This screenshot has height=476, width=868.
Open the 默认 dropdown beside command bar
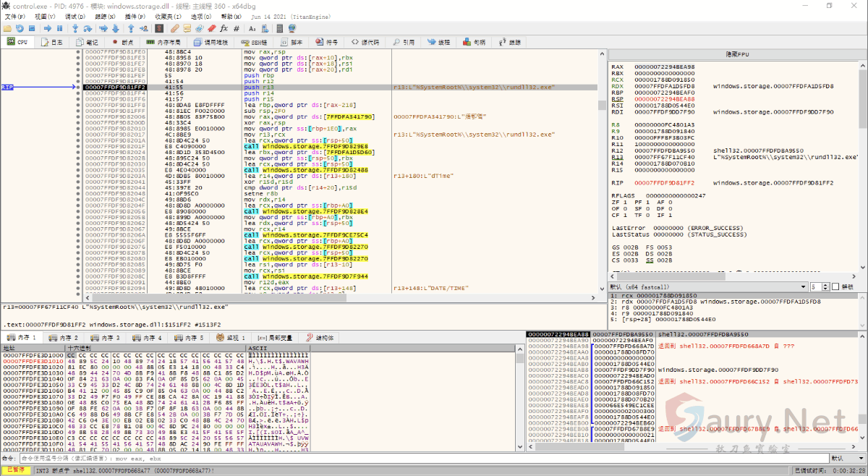[846, 459]
